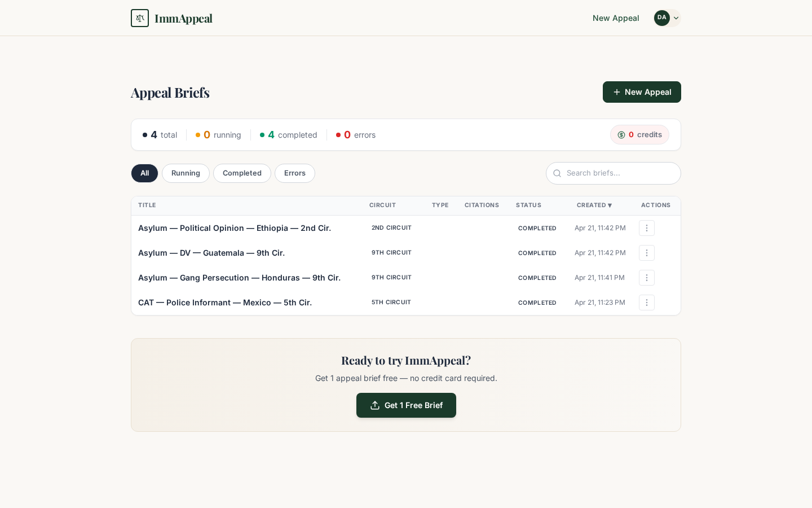
Task: Select the Completed filter tab
Action: pos(242,173)
